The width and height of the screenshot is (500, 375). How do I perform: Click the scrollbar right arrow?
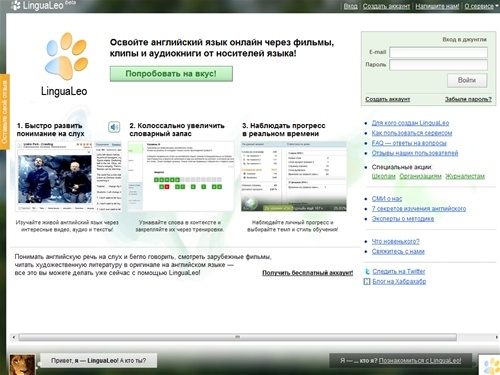click(496, 337)
